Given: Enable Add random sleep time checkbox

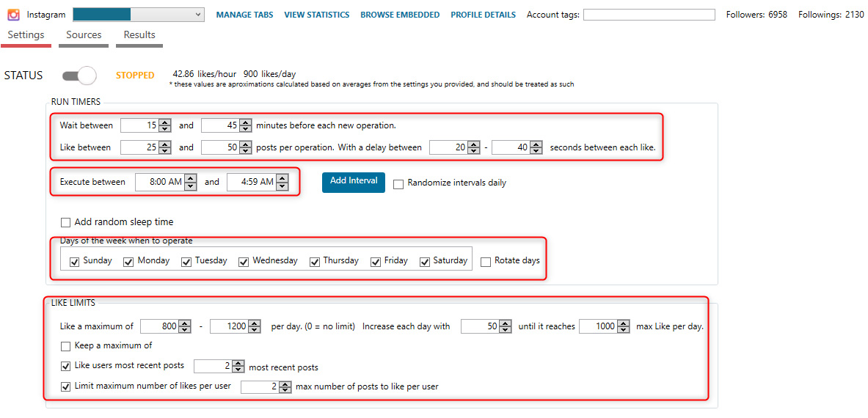Looking at the screenshot, I should tap(65, 222).
